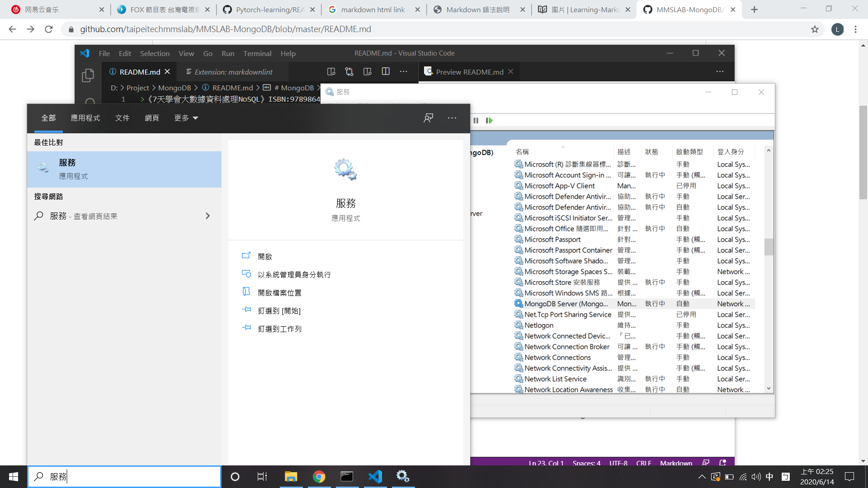Switch to 應用程式 search filter tab
Screen dimensions: 868x488
85,118
